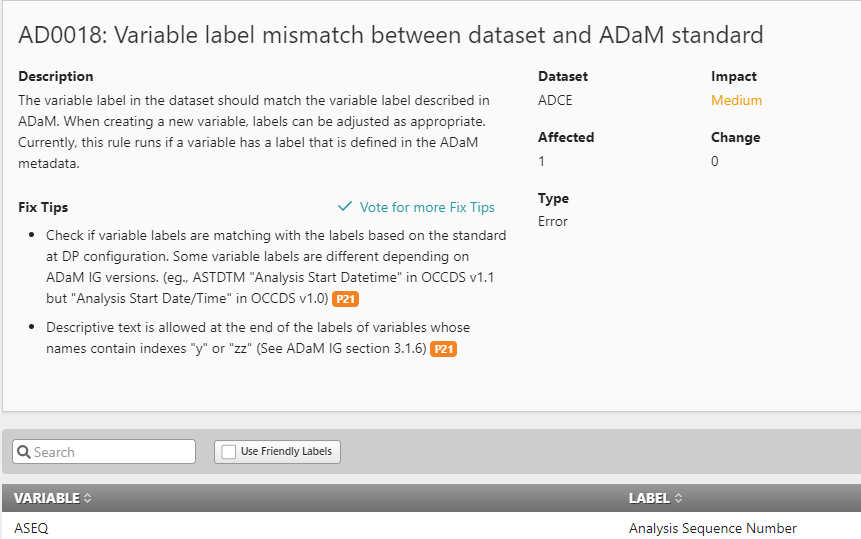861x539 pixels.
Task: Click the magnifier icon in the search box
Action: coord(24,452)
